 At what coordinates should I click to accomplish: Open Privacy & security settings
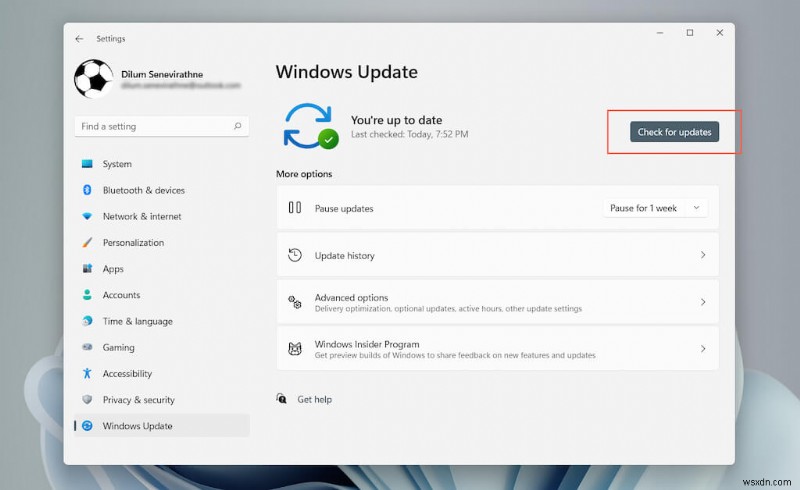pyautogui.click(x=162, y=400)
